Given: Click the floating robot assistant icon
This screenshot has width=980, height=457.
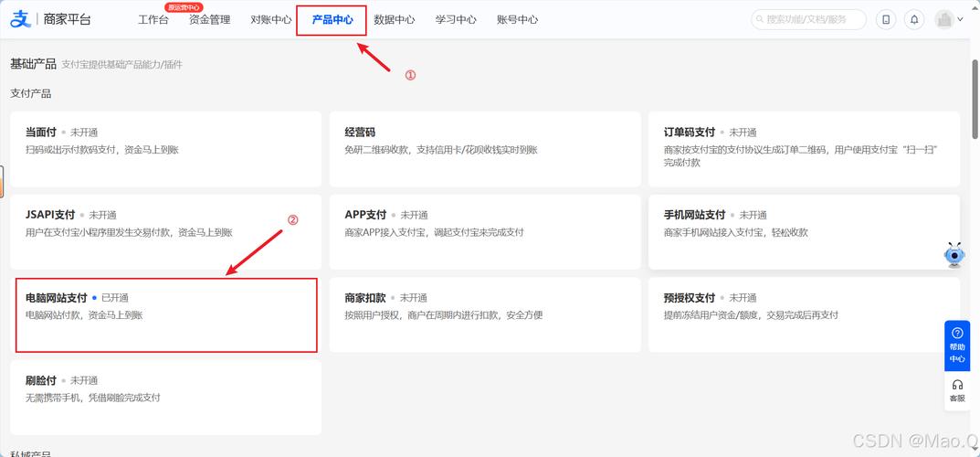Looking at the screenshot, I should point(954,255).
